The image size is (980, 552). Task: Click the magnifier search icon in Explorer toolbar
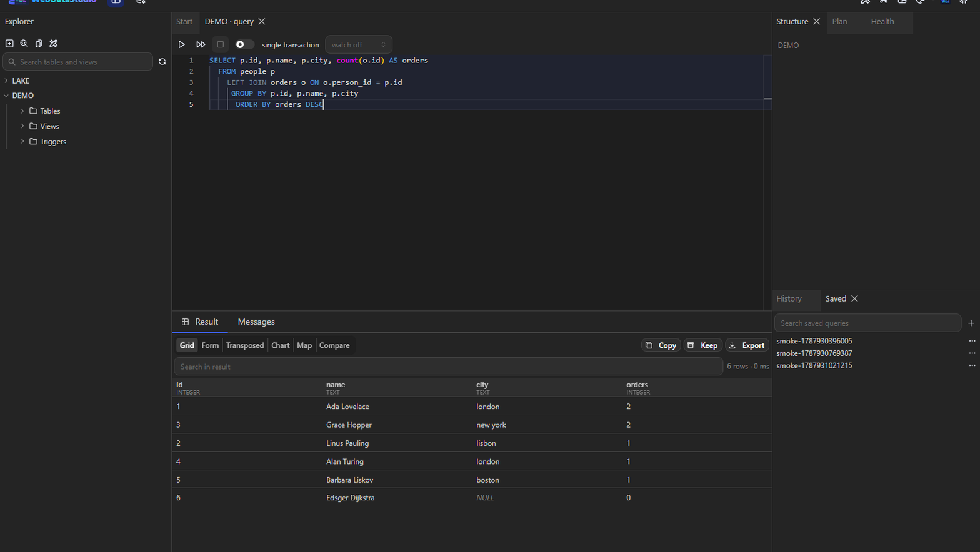[x=24, y=44]
